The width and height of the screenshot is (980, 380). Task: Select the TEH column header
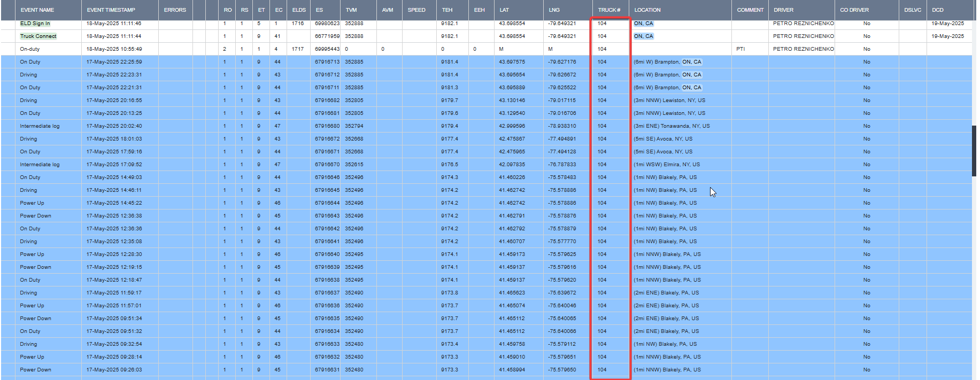tap(447, 10)
